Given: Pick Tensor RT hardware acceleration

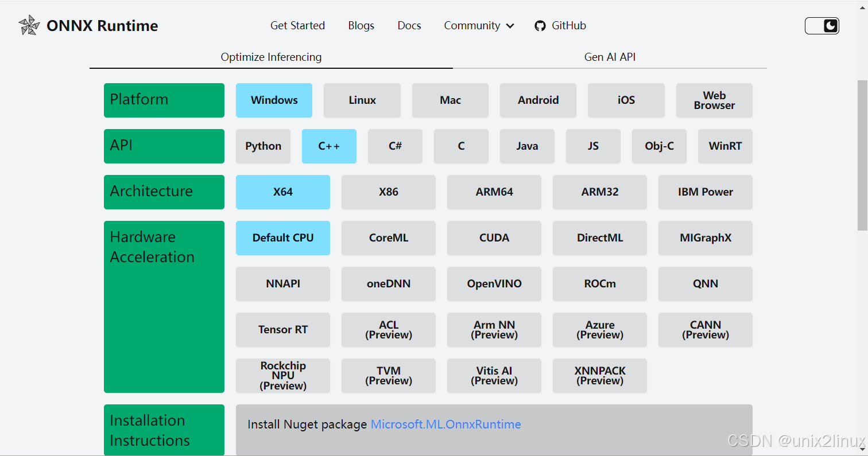Looking at the screenshot, I should coord(283,330).
